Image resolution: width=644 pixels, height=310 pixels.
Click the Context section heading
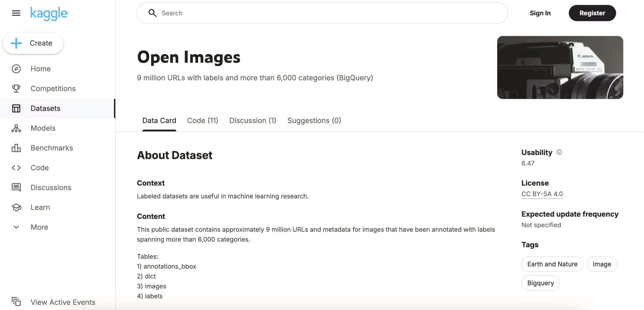[150, 183]
